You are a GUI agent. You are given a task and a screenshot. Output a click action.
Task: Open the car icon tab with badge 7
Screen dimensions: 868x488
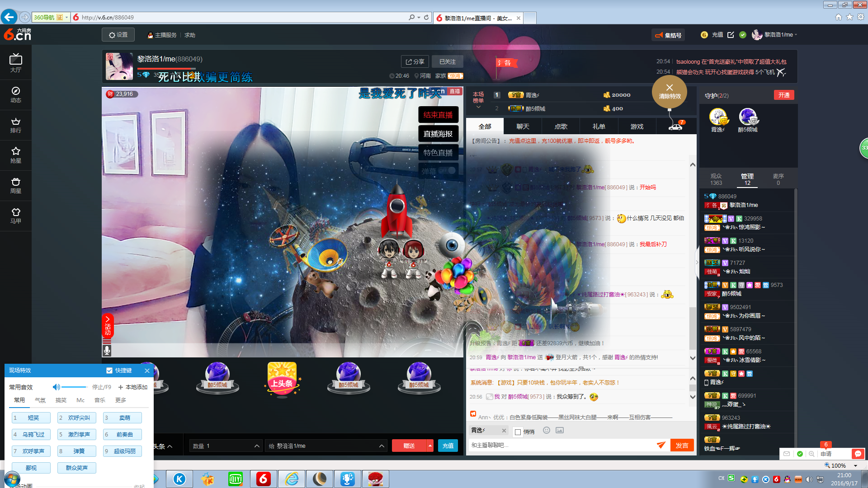coord(676,126)
